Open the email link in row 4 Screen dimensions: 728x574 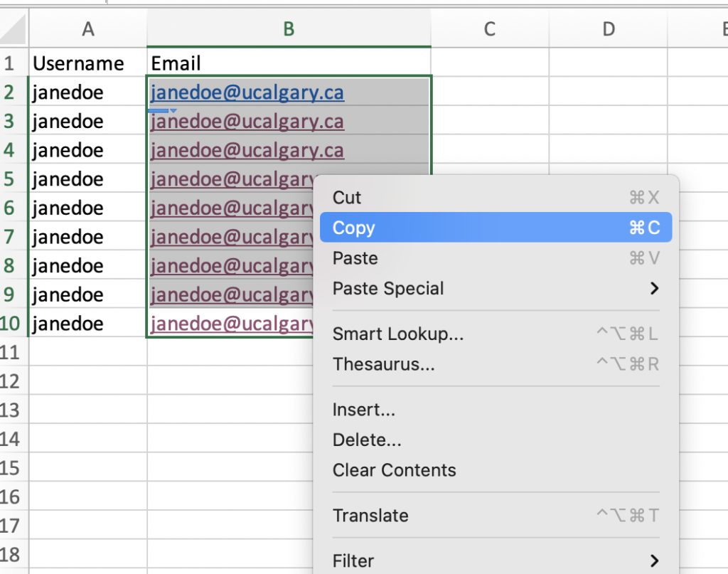[x=247, y=150]
